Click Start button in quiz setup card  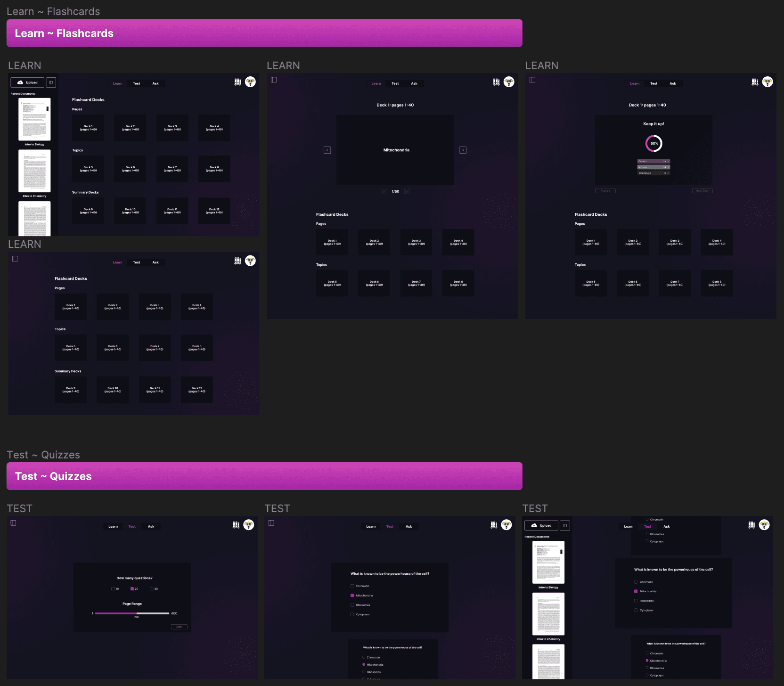coord(179,627)
